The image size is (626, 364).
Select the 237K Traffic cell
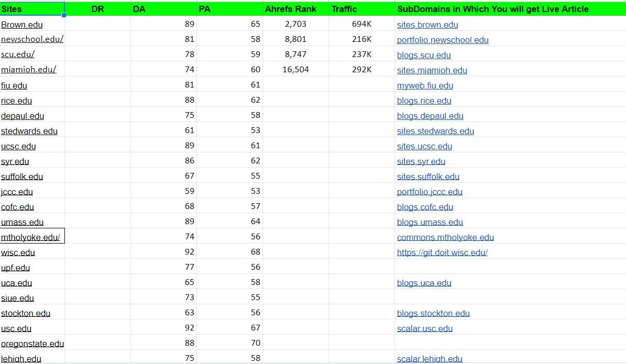(361, 54)
